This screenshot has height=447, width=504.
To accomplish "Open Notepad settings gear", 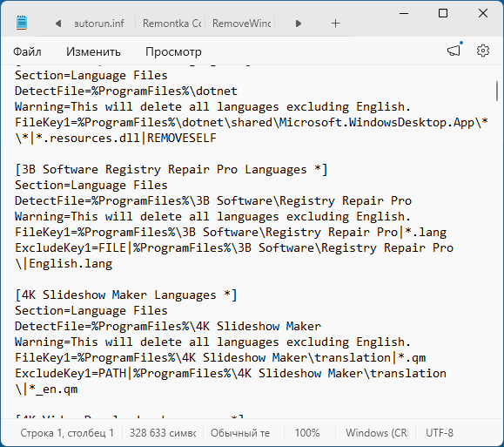I will click(483, 51).
